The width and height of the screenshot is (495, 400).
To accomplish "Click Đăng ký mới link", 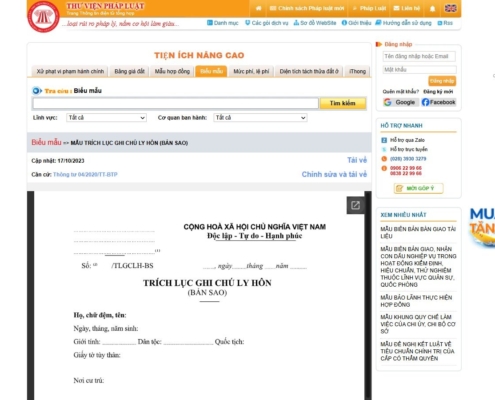I will 438,91.
